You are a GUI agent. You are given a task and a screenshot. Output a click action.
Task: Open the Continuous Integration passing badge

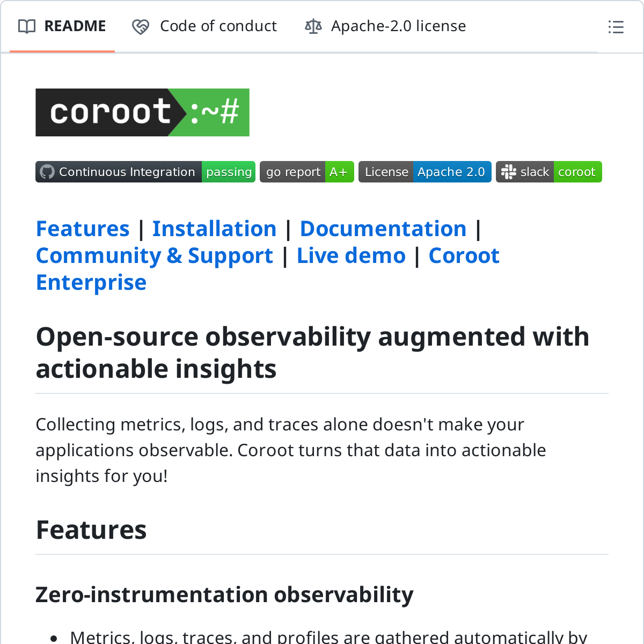[x=145, y=172]
